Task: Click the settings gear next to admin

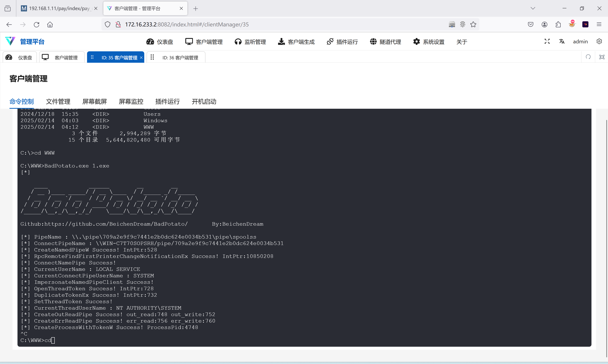Action: pos(599,41)
